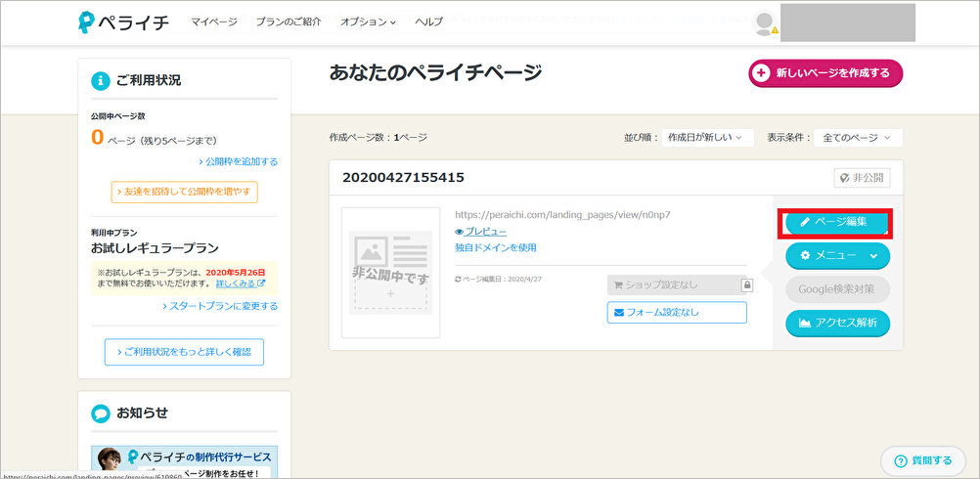Image resolution: width=980 pixels, height=479 pixels.
Task: Click the あなたのペライチページ heading
Action: coord(435,73)
